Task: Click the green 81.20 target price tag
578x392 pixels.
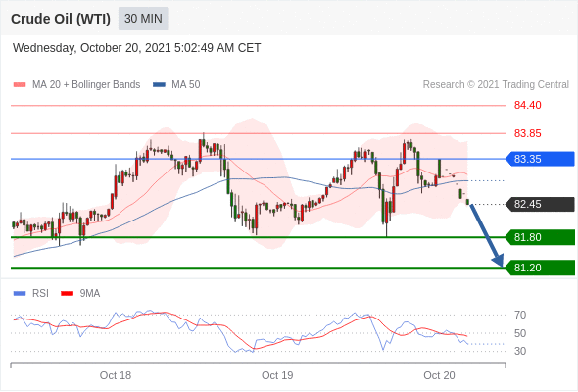Action: point(541,268)
